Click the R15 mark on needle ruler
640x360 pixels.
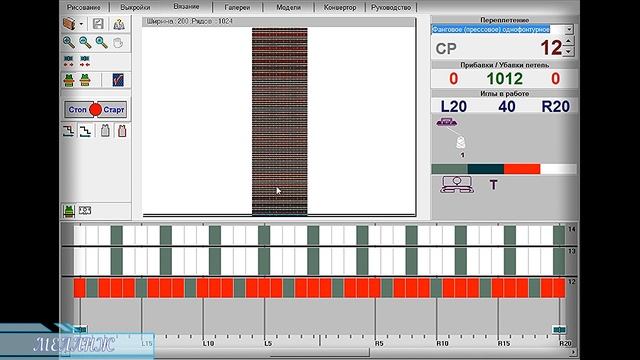point(504,344)
